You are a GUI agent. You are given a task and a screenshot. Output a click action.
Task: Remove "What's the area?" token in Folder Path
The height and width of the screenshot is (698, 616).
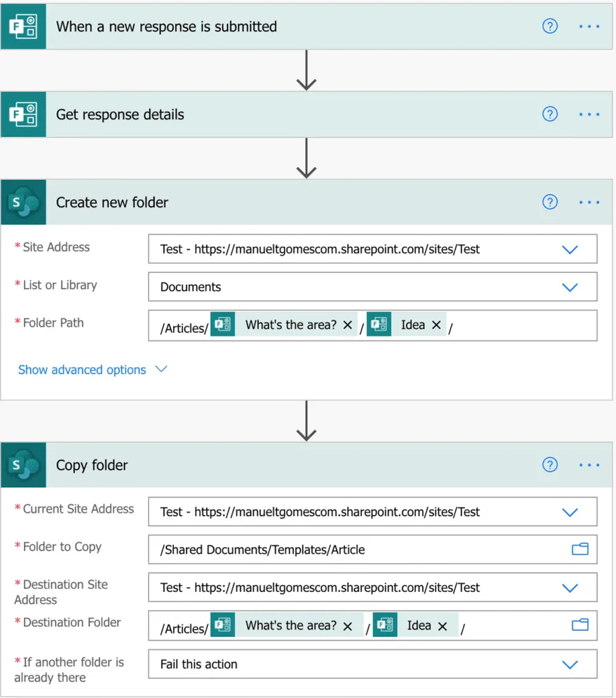348,325
